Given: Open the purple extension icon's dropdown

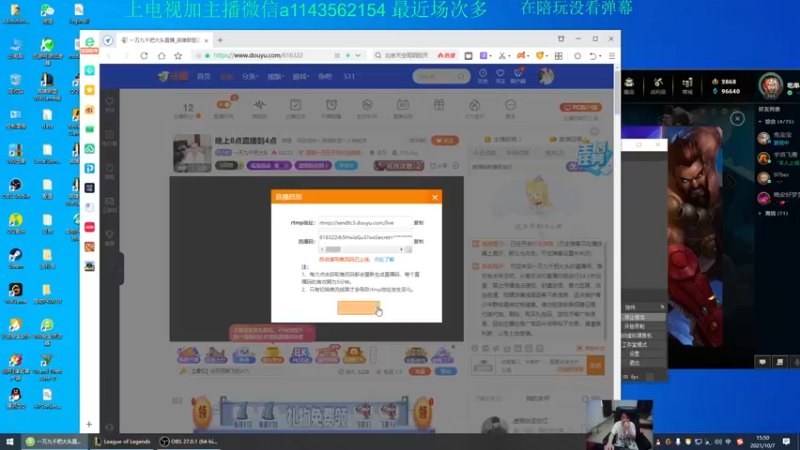Looking at the screenshot, I should coord(490,56).
